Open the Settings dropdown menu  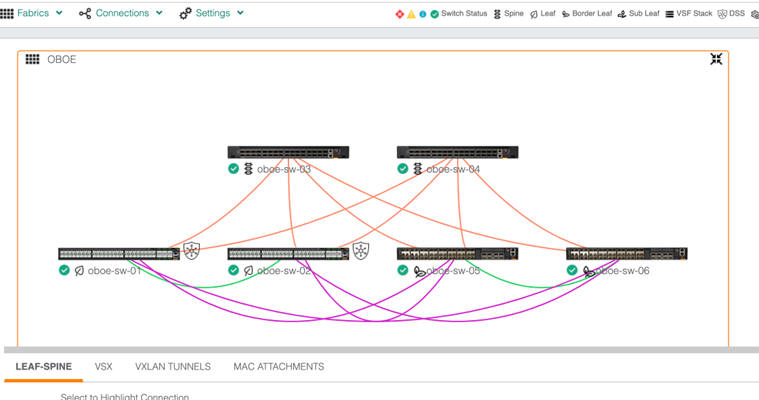[211, 13]
